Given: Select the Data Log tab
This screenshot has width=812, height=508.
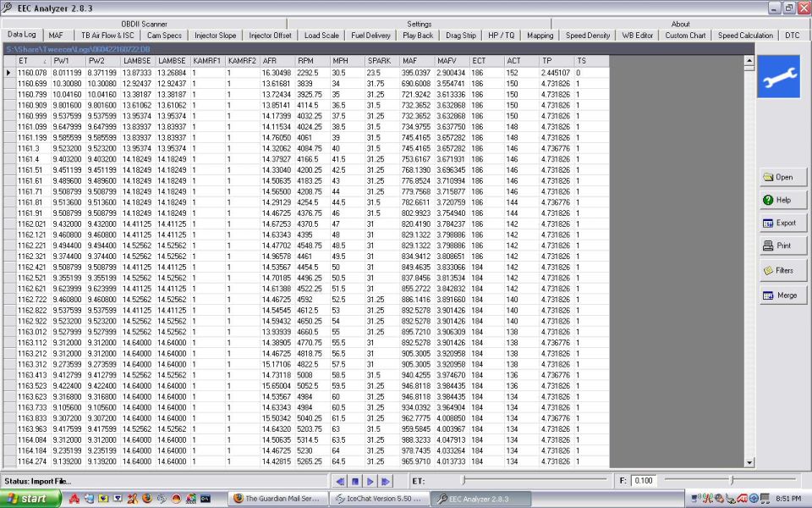Looking at the screenshot, I should [22, 34].
